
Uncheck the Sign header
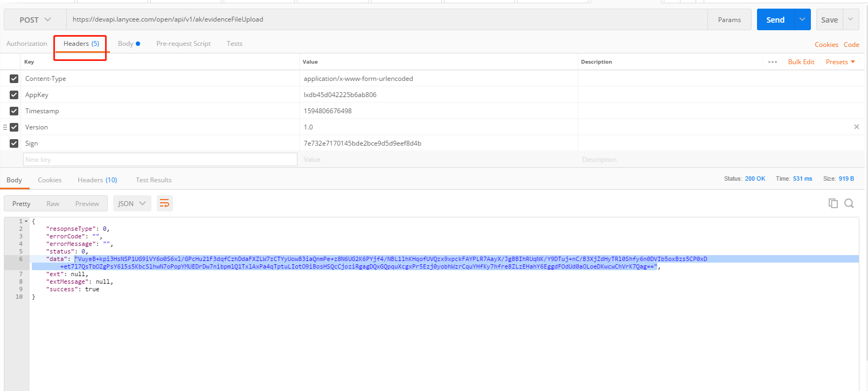click(x=14, y=143)
